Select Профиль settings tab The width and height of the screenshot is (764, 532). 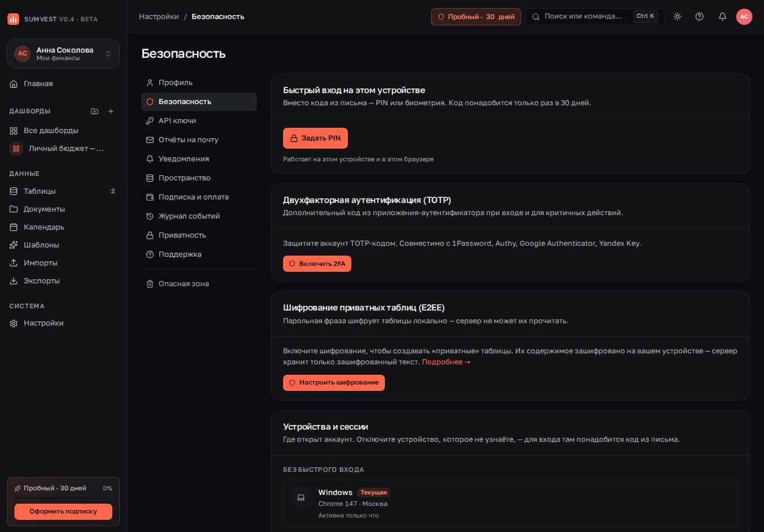199,83
